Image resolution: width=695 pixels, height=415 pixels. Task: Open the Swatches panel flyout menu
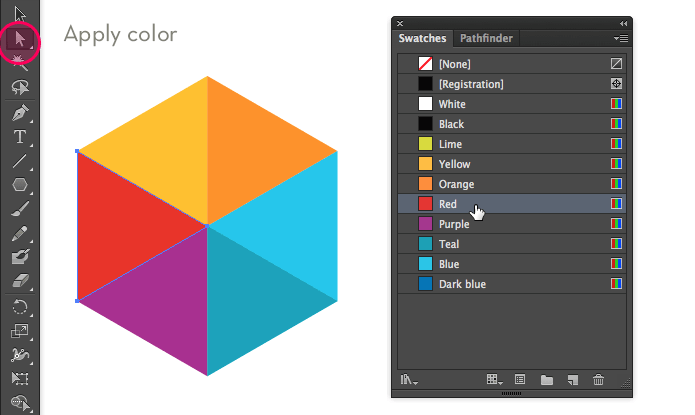pos(620,39)
